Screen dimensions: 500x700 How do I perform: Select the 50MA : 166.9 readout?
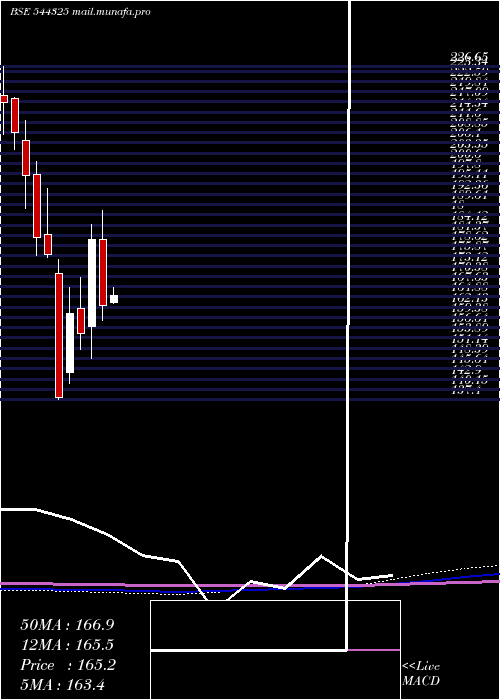point(67,625)
